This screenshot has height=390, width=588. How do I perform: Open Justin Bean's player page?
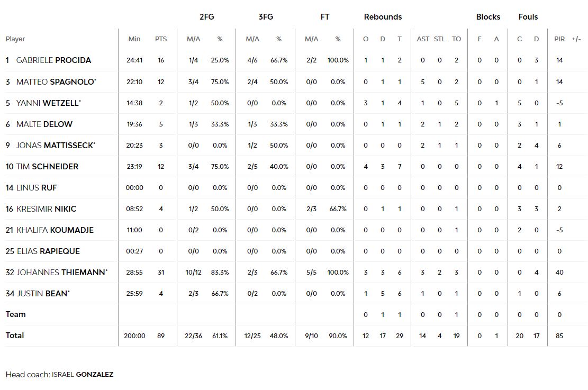coord(42,294)
